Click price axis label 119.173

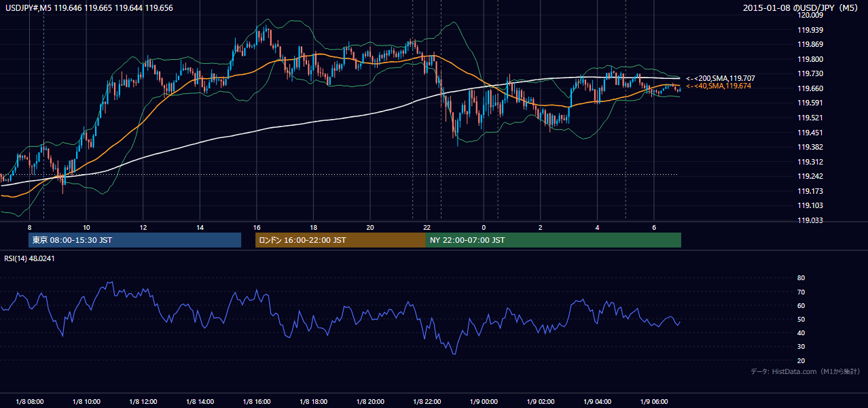pos(810,191)
